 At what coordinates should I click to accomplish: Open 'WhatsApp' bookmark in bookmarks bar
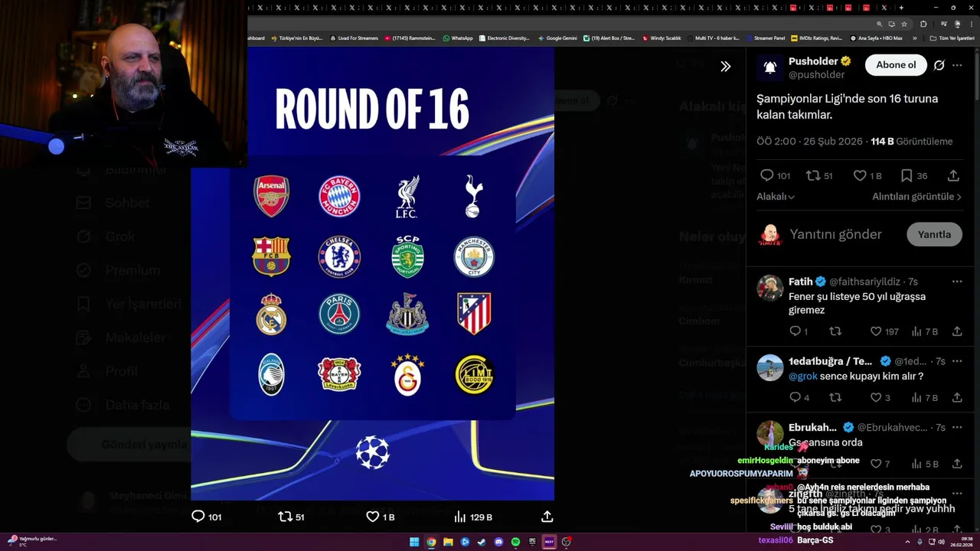coord(458,37)
